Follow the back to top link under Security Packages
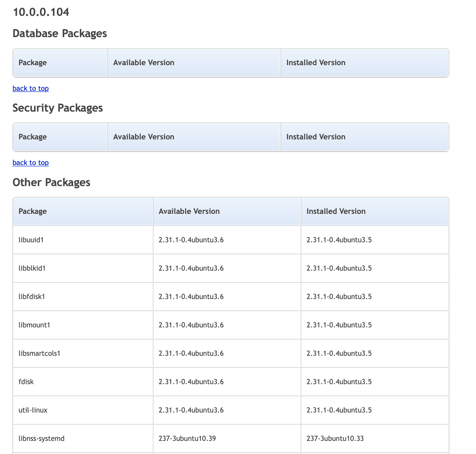 pos(31,163)
